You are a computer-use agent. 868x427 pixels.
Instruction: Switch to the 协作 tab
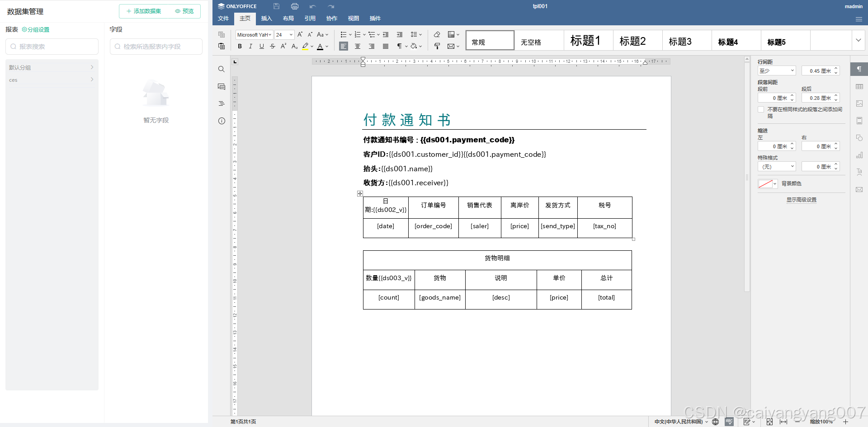point(332,19)
